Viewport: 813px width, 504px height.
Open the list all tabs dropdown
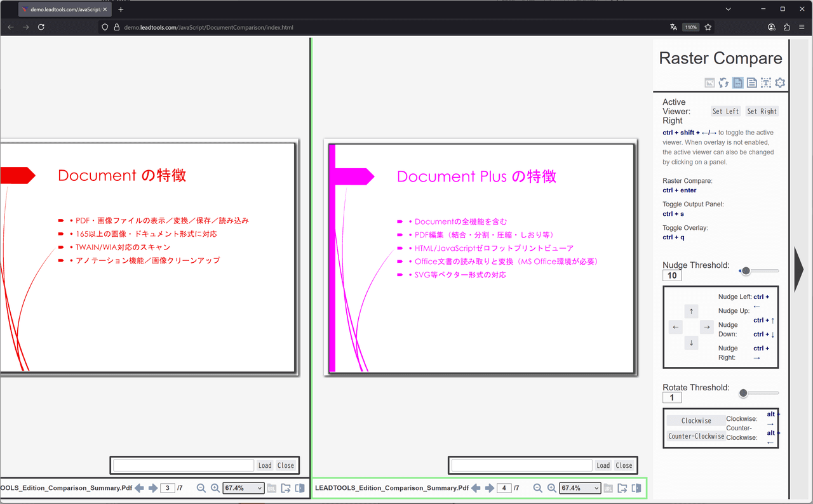pyautogui.click(x=729, y=10)
